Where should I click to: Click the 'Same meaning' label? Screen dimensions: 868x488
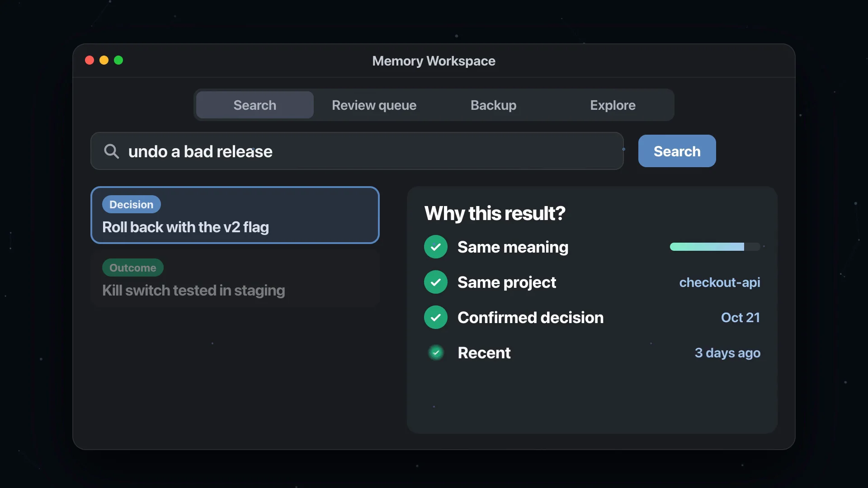(513, 247)
